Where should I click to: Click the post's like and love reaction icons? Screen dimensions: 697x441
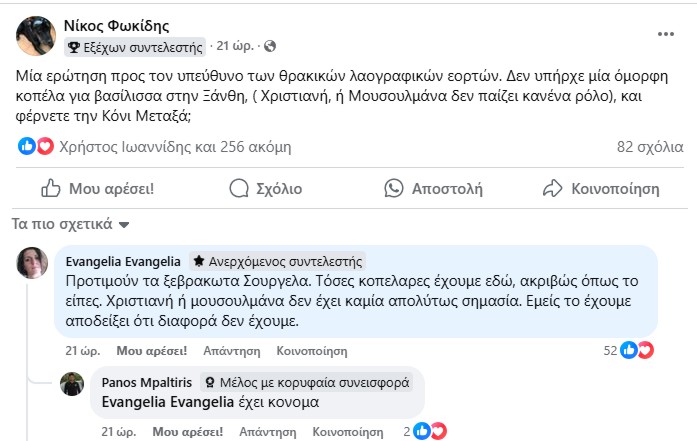tap(36, 147)
